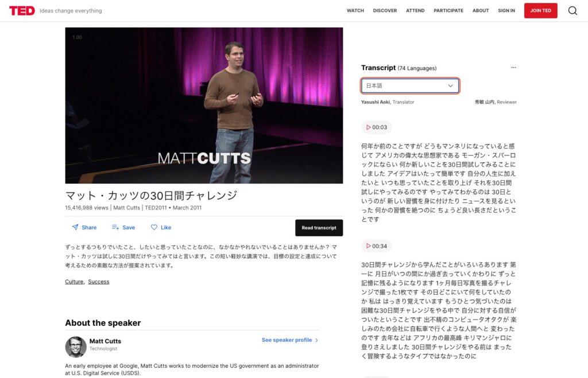The image size is (588, 378).
Task: Click the Like label text
Action: coord(166,227)
